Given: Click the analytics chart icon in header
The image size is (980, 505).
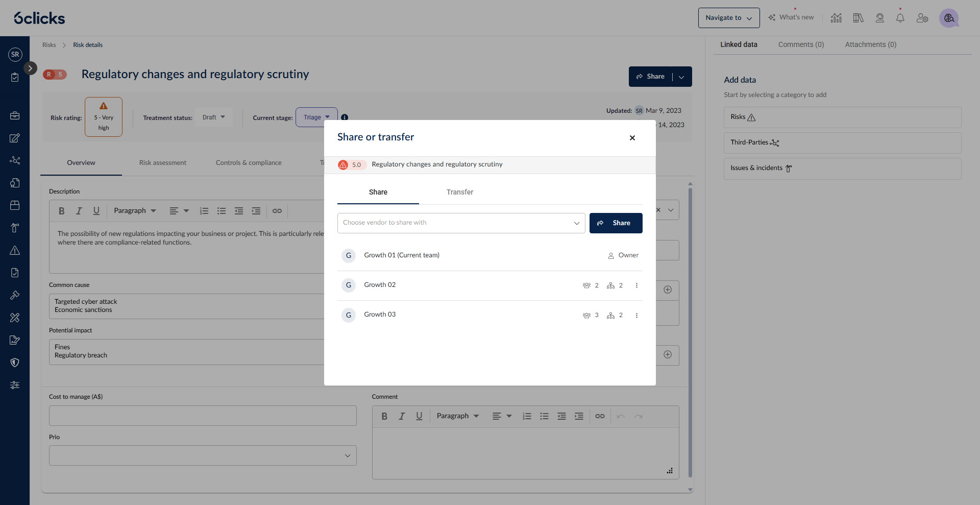Looking at the screenshot, I should pyautogui.click(x=836, y=18).
